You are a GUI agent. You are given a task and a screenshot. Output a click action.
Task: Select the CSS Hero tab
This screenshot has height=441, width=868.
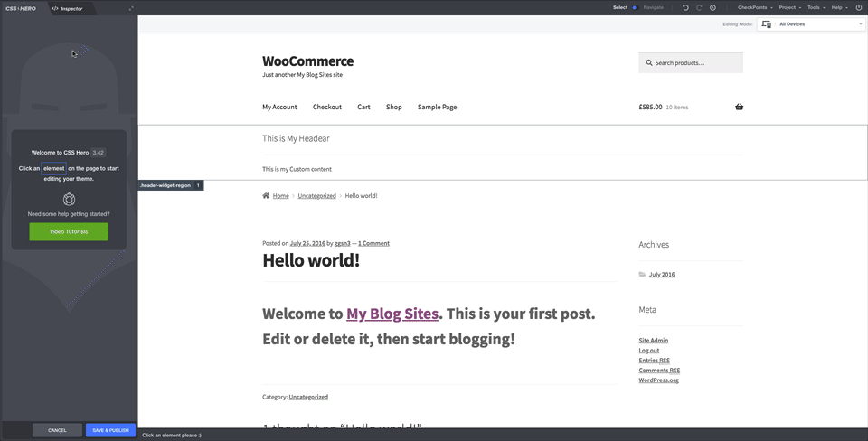tap(21, 8)
